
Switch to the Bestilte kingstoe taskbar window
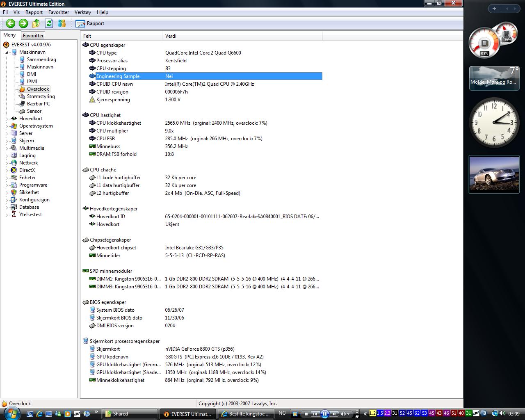pos(245,414)
